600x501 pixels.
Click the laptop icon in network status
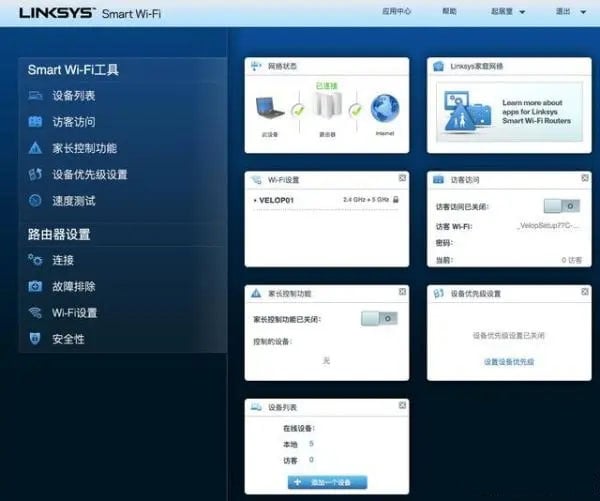(270, 108)
